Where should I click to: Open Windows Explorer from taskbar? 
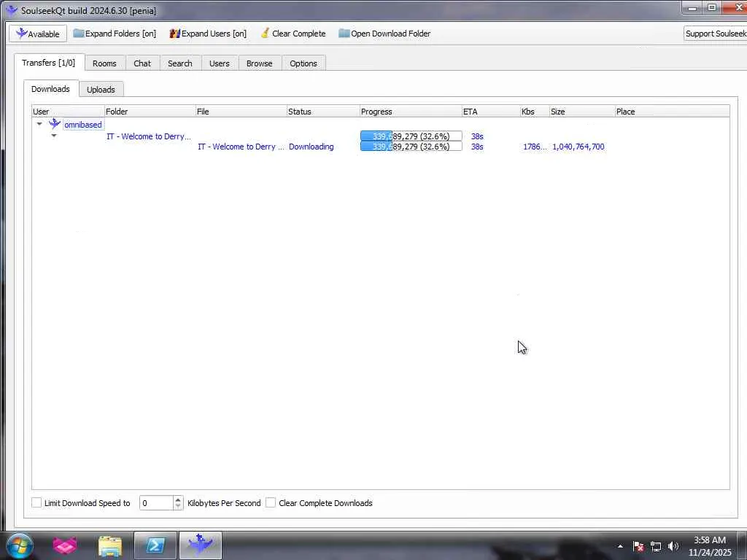pyautogui.click(x=110, y=545)
